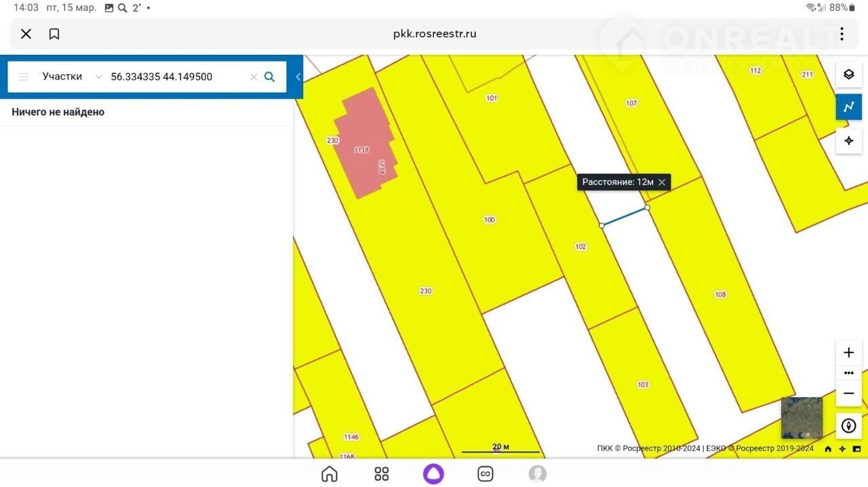Open the map layers panel

pos(848,75)
